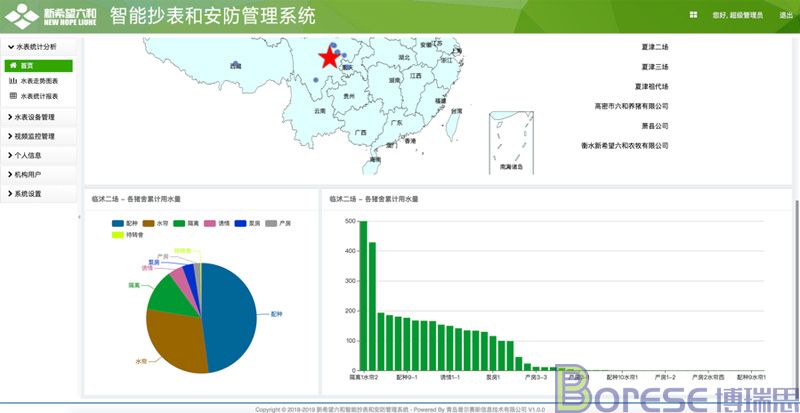Screen dimensions: 800x413
Task: Click 江西 province on the map
Action: [416, 76]
